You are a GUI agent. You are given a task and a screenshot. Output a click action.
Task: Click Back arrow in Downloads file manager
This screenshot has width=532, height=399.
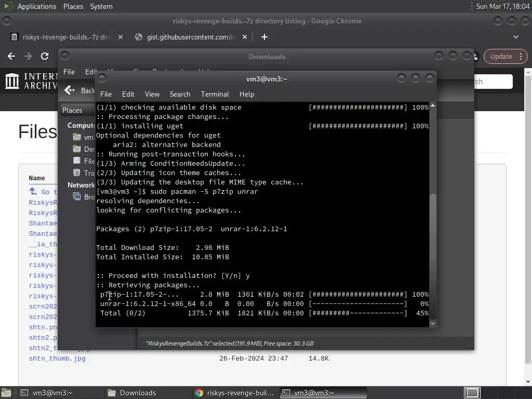(70, 90)
